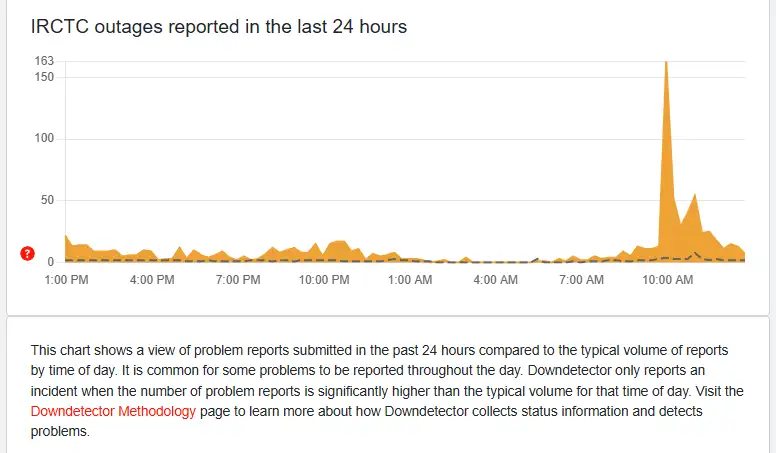
Task: Click the red question mark help icon
Action: [x=27, y=253]
